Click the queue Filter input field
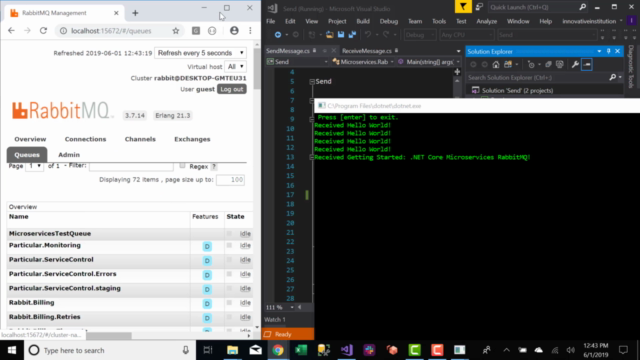 pyautogui.click(x=131, y=166)
